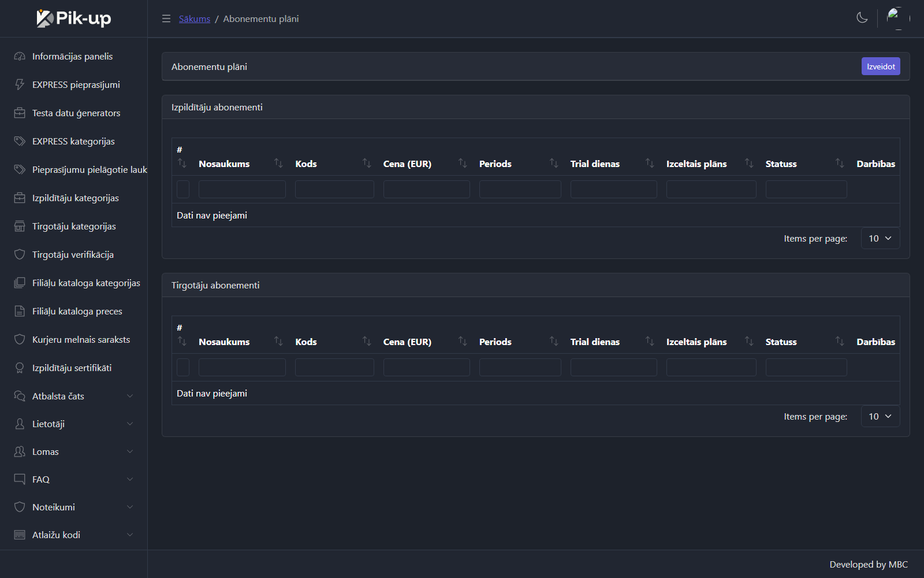Expand the Noteikumi submenu chevron

coord(130,507)
